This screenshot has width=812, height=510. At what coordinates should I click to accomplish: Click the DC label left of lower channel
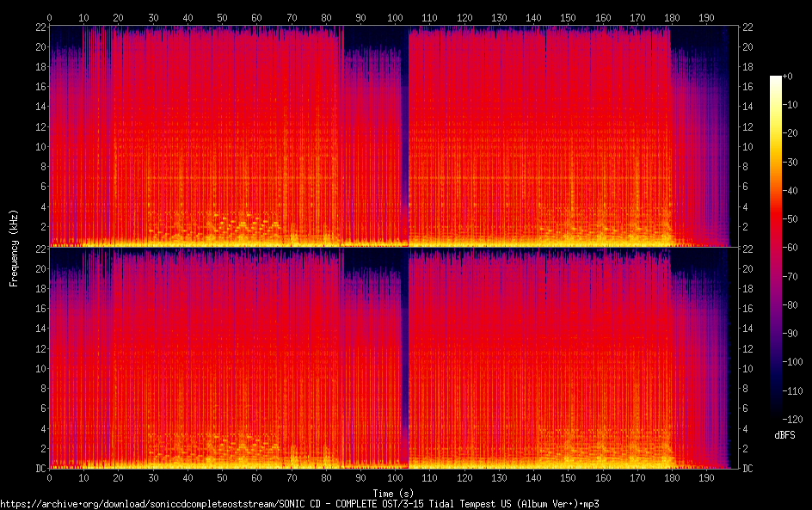point(40,468)
